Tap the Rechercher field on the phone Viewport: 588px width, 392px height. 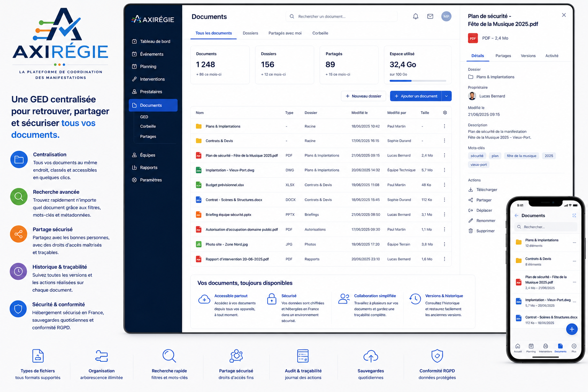point(546,227)
